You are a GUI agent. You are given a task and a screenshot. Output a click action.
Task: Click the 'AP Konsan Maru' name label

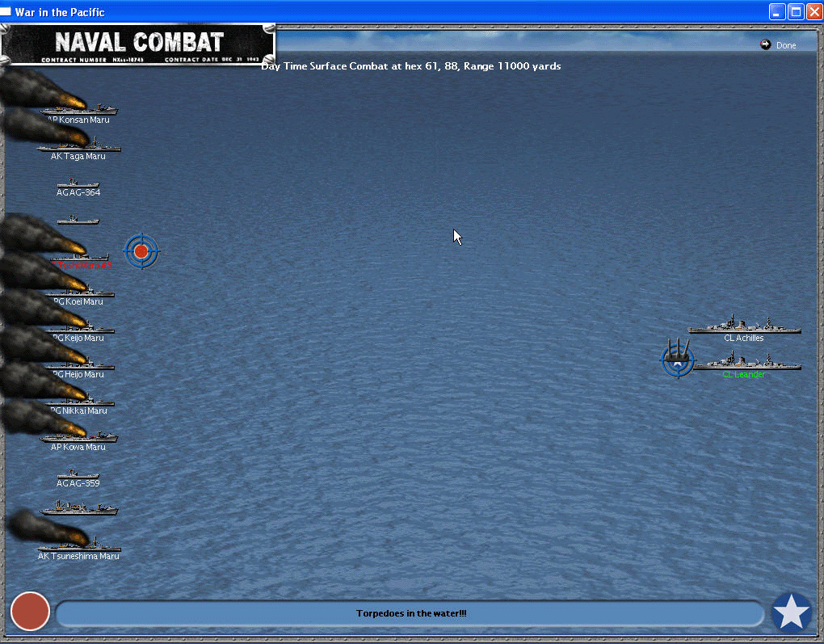pos(78,120)
